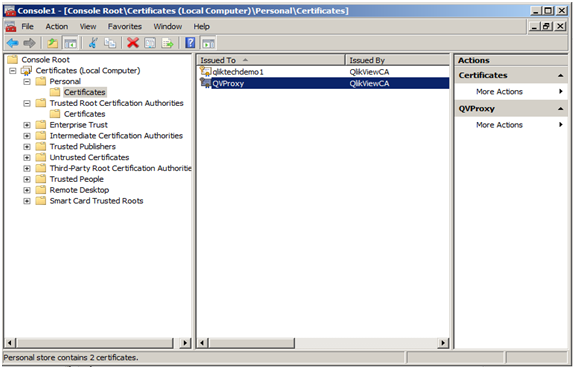Select Certificates under Trusted Root Authorities
This screenshot has width=575, height=369.
click(84, 114)
